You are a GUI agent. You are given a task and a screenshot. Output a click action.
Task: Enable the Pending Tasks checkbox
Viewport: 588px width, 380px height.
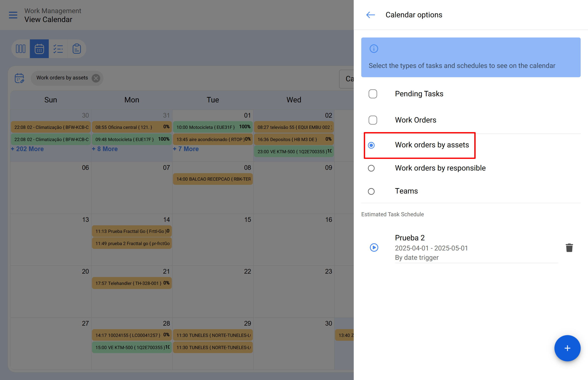coord(373,94)
